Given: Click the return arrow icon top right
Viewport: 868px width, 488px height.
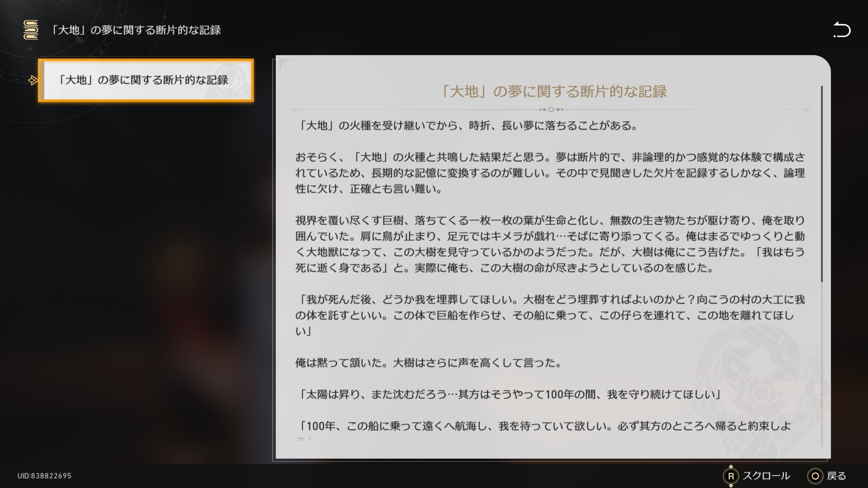Looking at the screenshot, I should pos(842,30).
